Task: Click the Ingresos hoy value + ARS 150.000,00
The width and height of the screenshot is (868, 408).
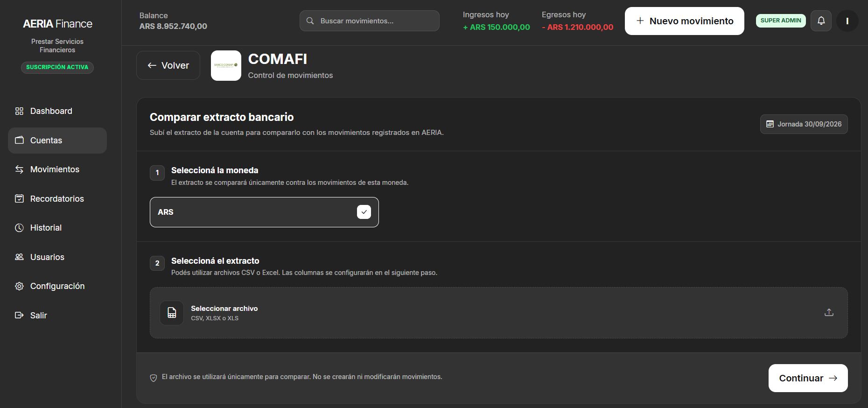Action: pyautogui.click(x=496, y=27)
